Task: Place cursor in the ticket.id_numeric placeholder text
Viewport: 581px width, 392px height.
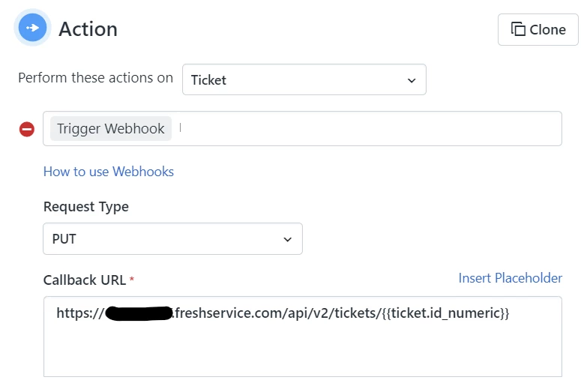Action: coord(445,313)
